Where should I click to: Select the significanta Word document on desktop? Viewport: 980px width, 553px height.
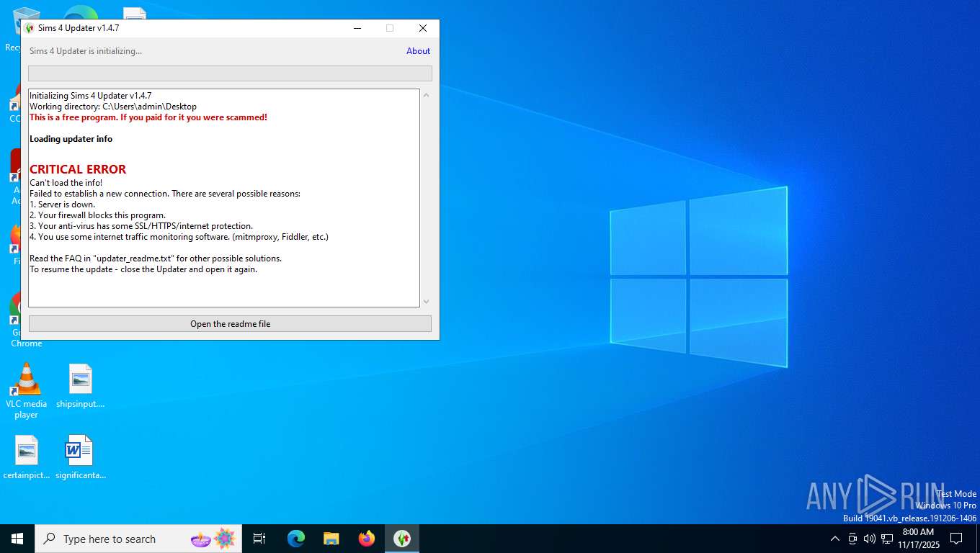[x=81, y=457]
